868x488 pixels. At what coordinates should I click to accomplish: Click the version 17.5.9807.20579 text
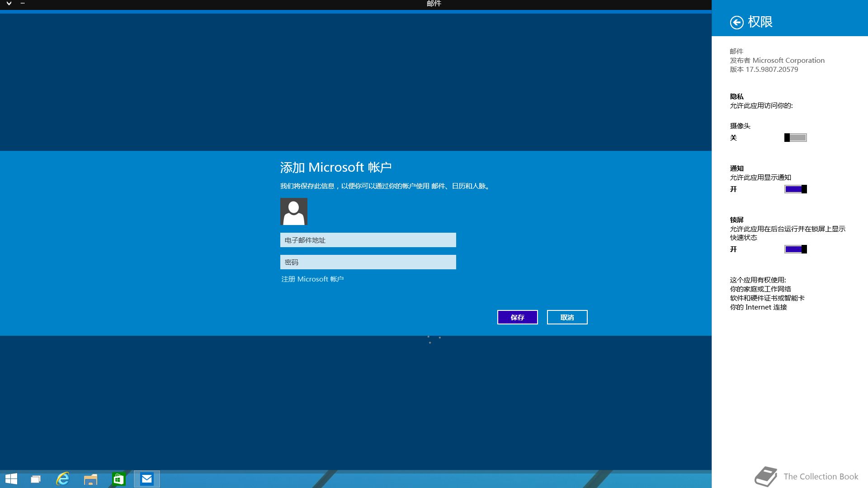[x=764, y=70]
